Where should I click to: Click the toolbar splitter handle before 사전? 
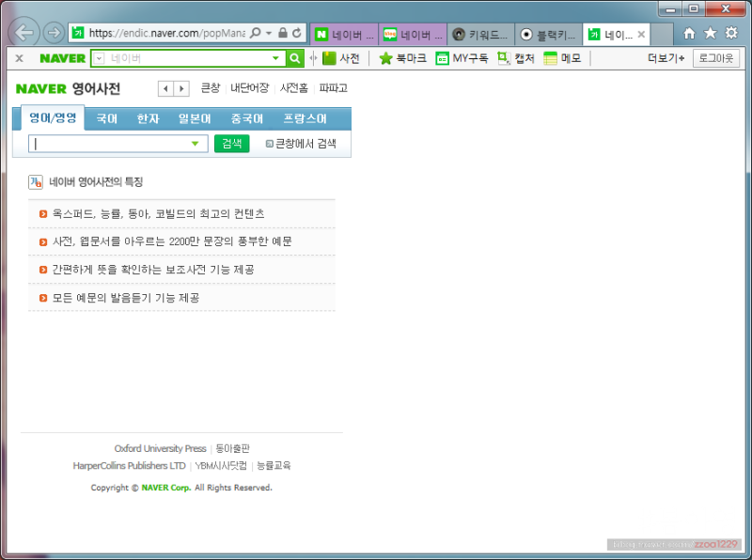[x=313, y=58]
